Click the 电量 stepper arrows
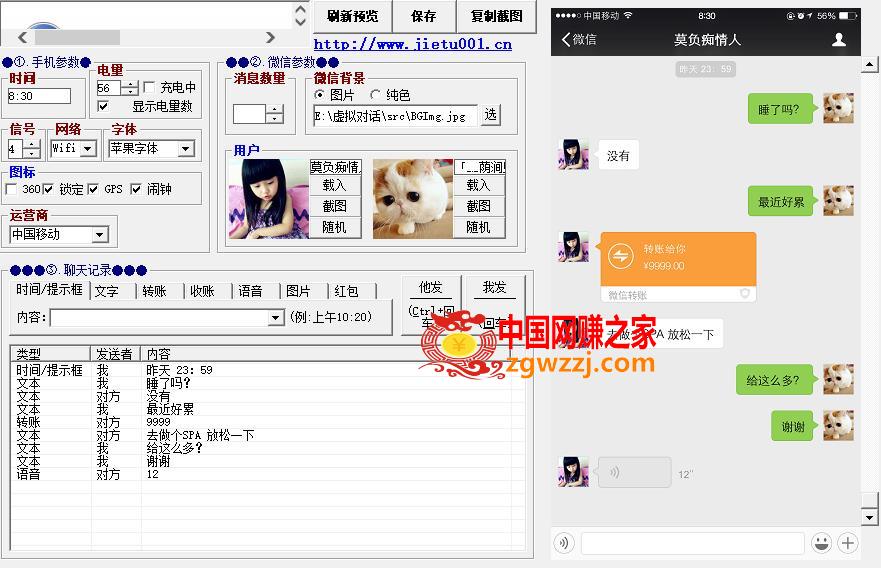The height and width of the screenshot is (568, 881). coord(130,88)
